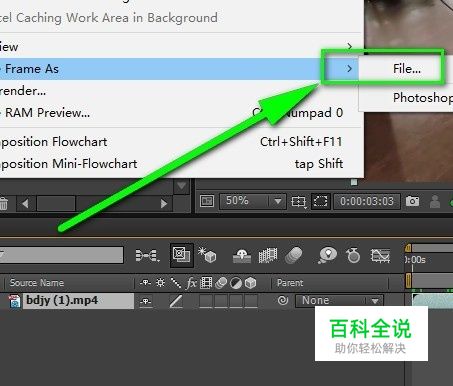
Task: Click the current time 0:00:03:03 display
Action: pos(367,201)
